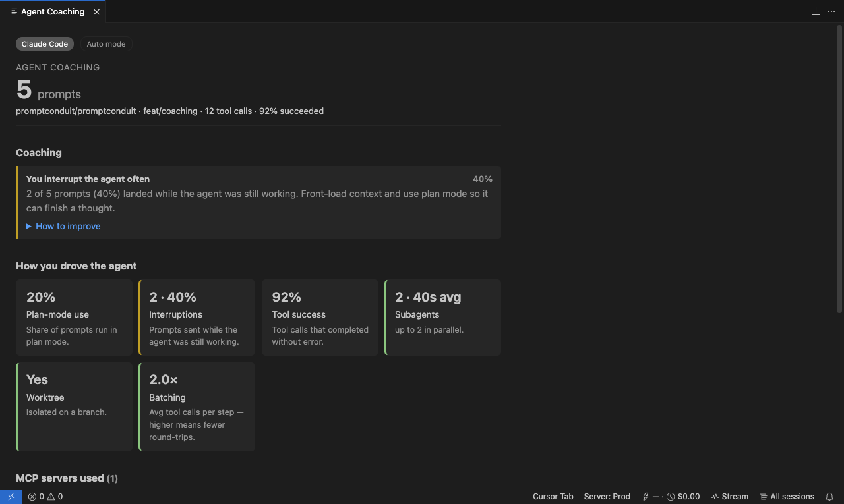The height and width of the screenshot is (504, 844).
Task: Select the Claude Code filter pill
Action: (45, 44)
